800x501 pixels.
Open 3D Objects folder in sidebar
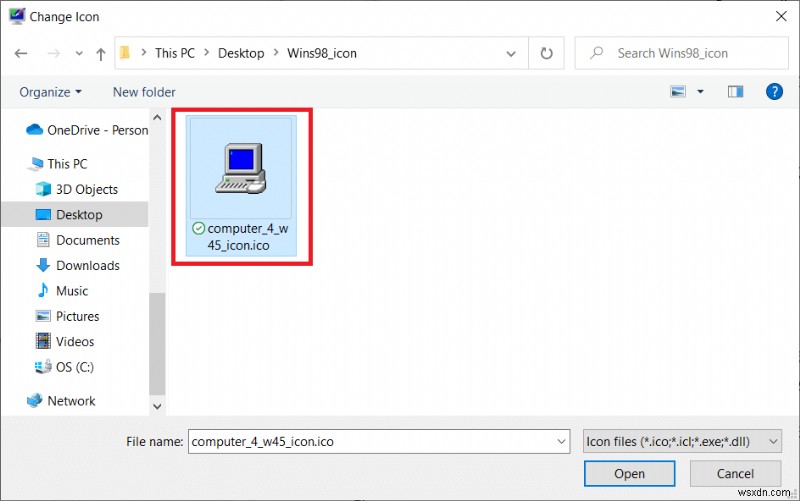tap(87, 189)
